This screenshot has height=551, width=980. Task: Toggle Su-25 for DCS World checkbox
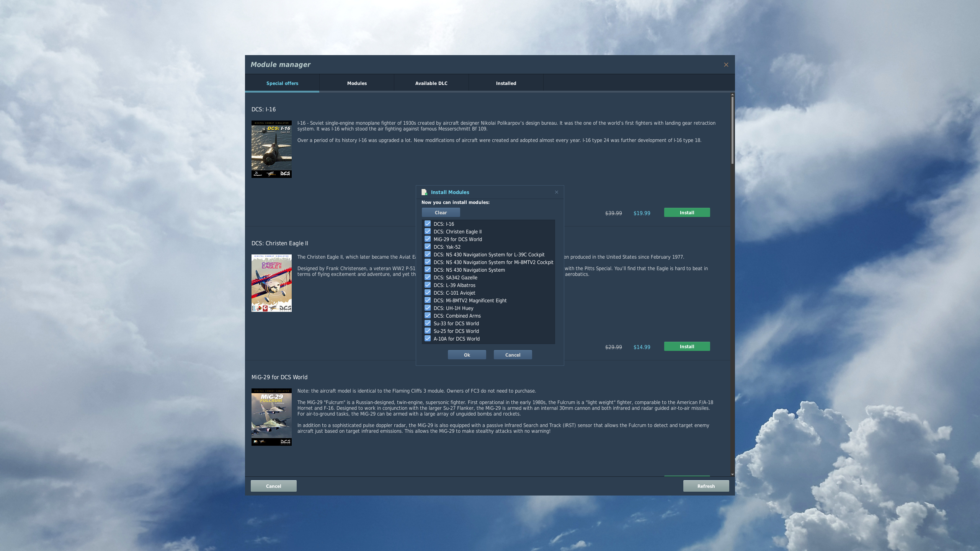pyautogui.click(x=428, y=331)
